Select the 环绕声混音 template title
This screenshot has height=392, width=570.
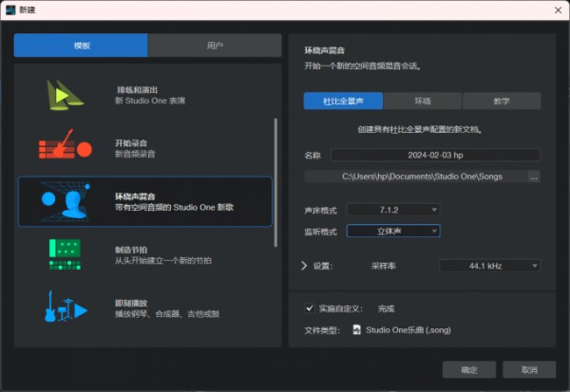coord(135,196)
